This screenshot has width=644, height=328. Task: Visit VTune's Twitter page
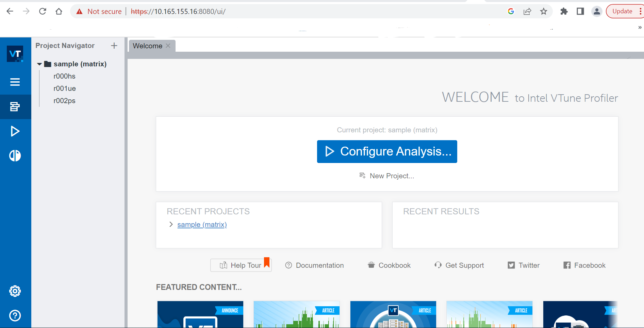(523, 265)
